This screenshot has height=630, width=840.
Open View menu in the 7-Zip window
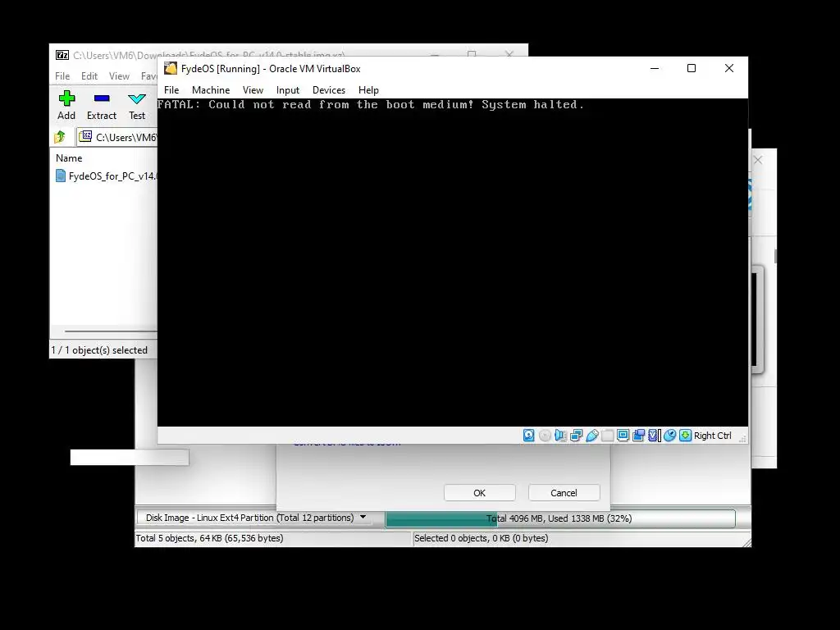point(119,76)
